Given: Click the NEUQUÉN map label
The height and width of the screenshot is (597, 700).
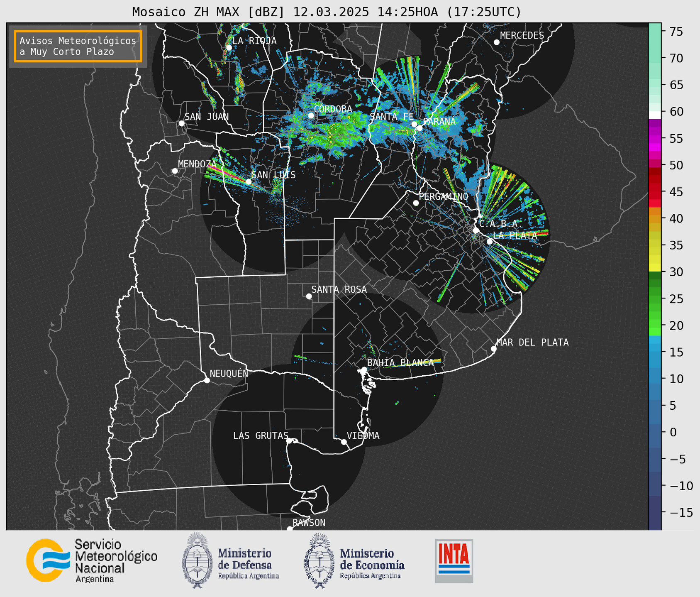Looking at the screenshot, I should pyautogui.click(x=229, y=373).
